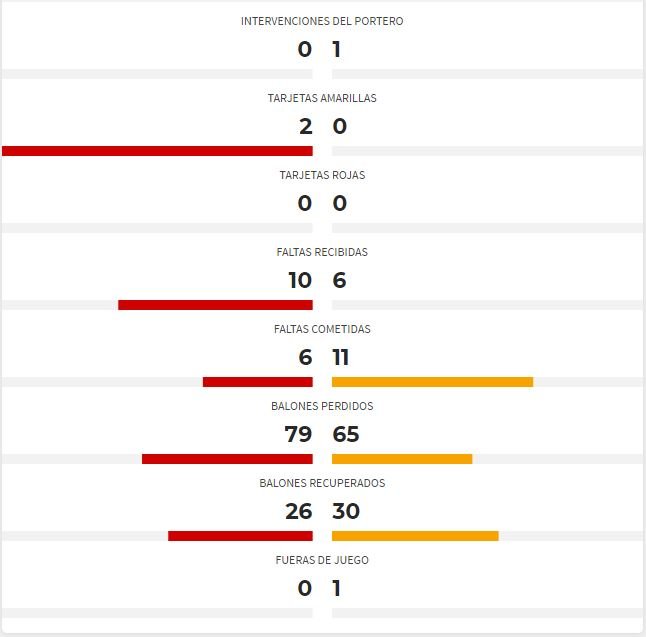Click the value 79 under Balones Perdidos
This screenshot has height=637, width=646.
tap(298, 434)
